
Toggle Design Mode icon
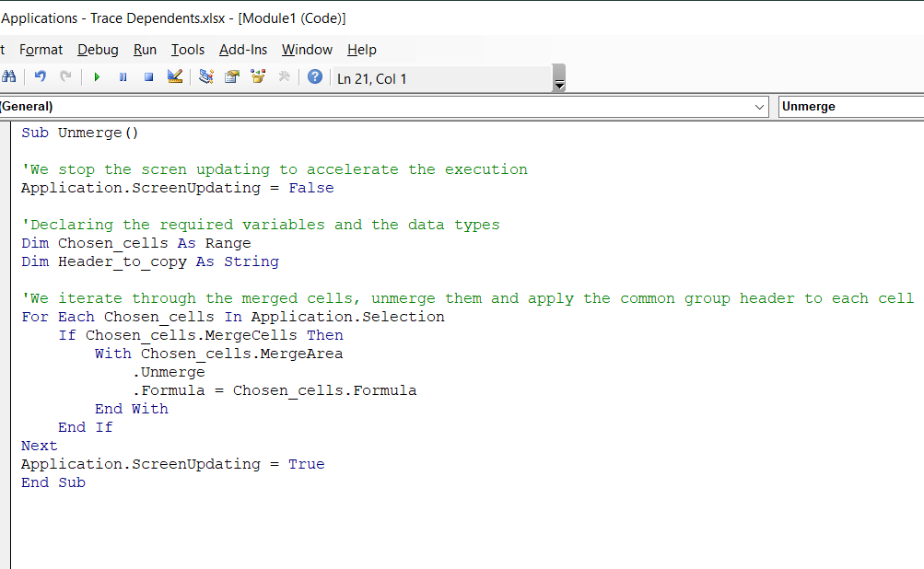coord(175,78)
